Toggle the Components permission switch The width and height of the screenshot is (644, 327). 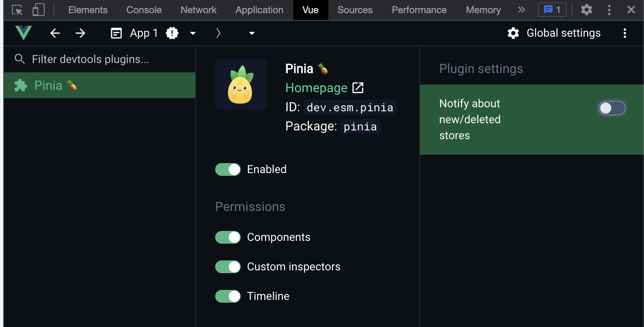click(x=228, y=237)
